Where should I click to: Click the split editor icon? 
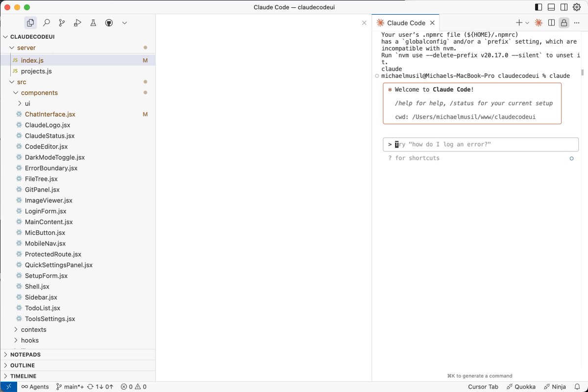551,23
